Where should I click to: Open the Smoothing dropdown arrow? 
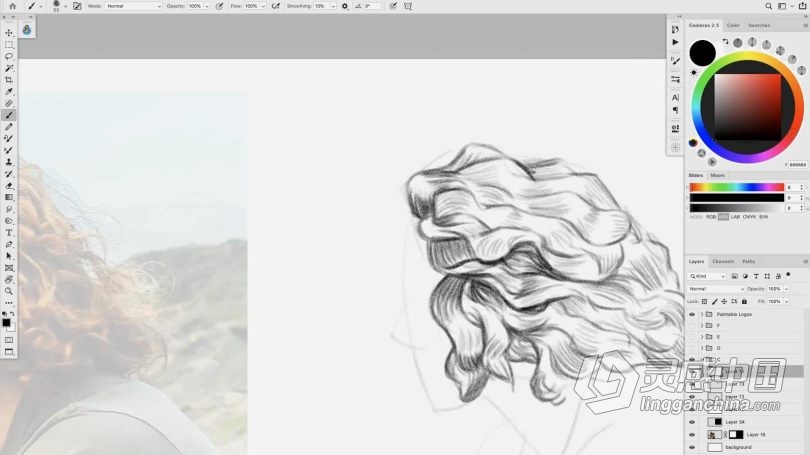333,6
